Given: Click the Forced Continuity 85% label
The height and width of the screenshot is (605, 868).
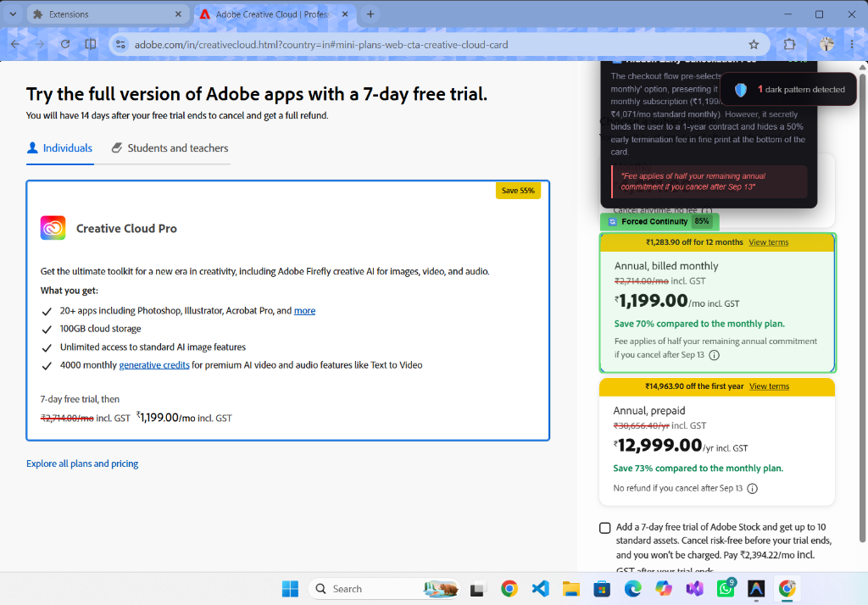Looking at the screenshot, I should coord(659,221).
